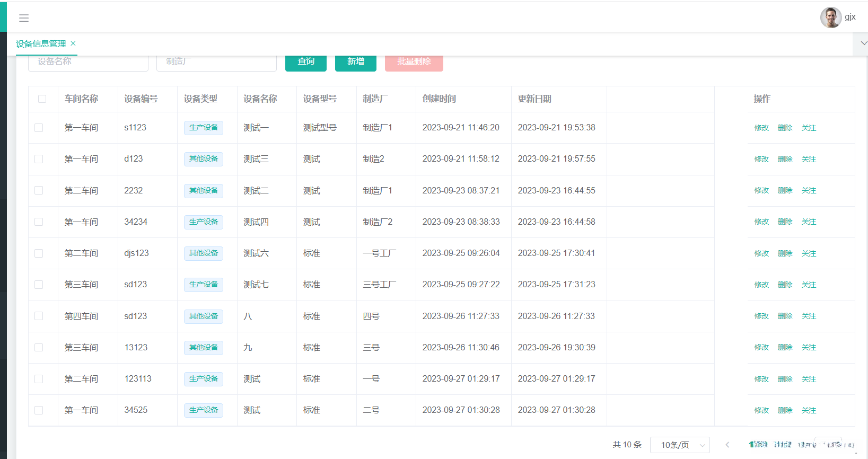
Task: Open the 10条/页 page size dropdown
Action: [679, 445]
